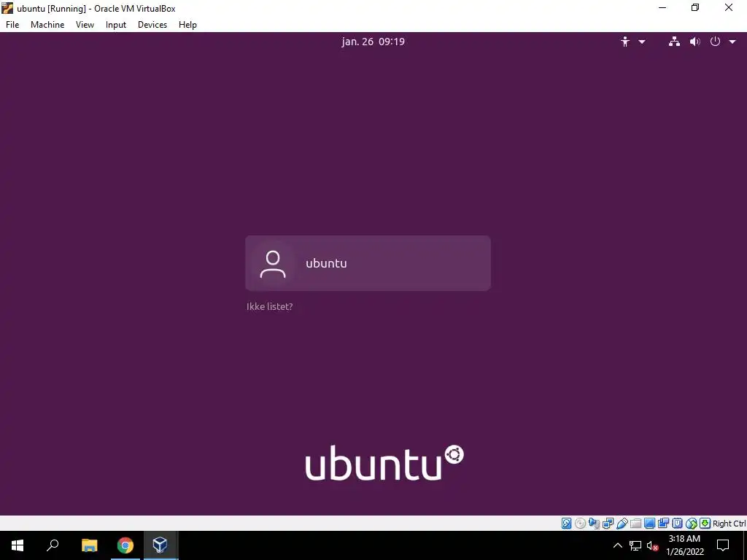Image resolution: width=747 pixels, height=560 pixels.
Task: Click the muted Windows volume tray icon
Action: tap(652, 545)
